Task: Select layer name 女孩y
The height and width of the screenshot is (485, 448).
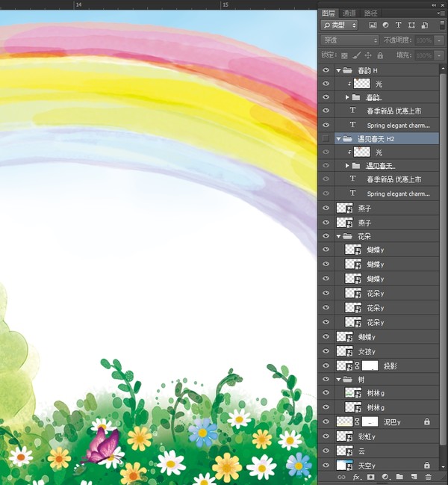Action: coord(367,351)
